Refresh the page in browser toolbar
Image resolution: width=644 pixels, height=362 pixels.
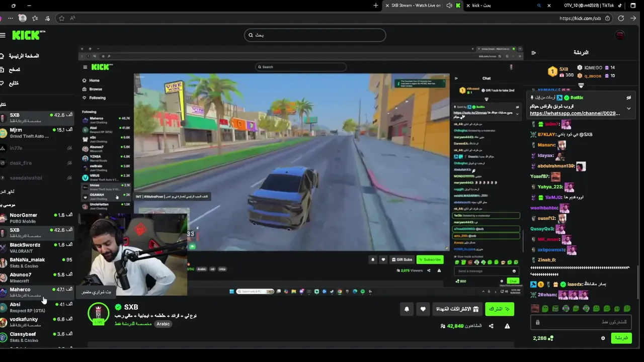[x=621, y=18]
